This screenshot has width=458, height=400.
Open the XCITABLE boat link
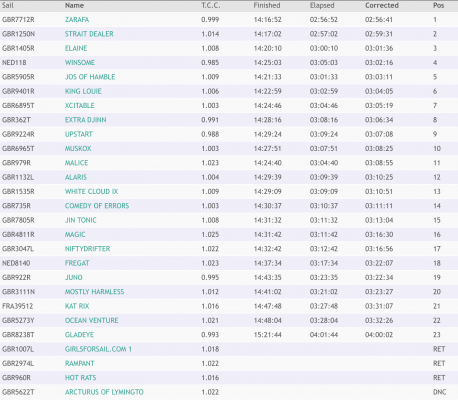pos(80,106)
